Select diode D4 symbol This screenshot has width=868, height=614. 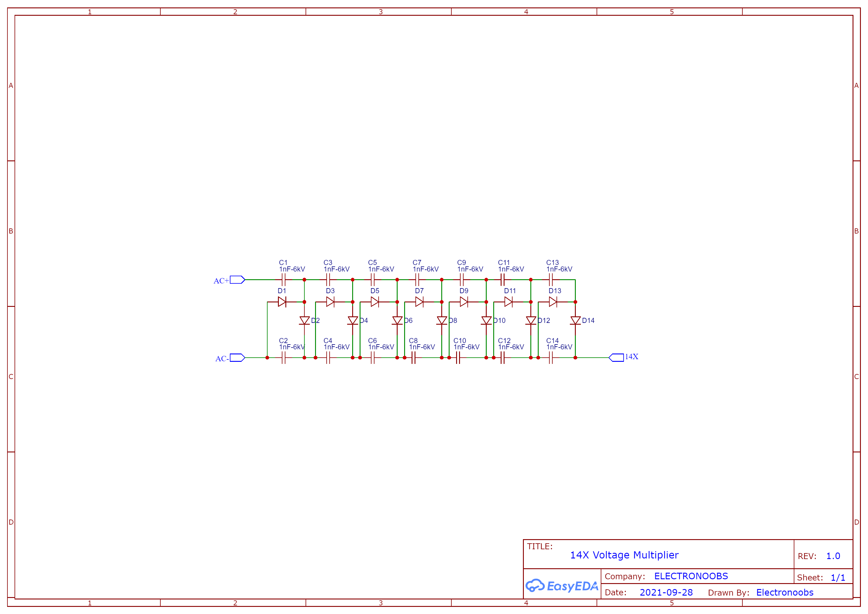click(353, 321)
